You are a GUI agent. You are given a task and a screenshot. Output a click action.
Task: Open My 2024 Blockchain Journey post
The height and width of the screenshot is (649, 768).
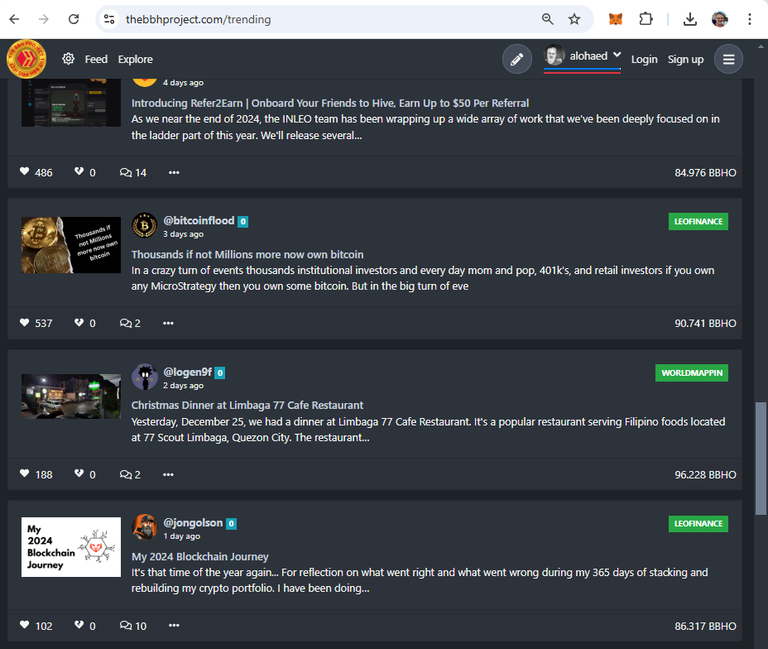coord(200,557)
